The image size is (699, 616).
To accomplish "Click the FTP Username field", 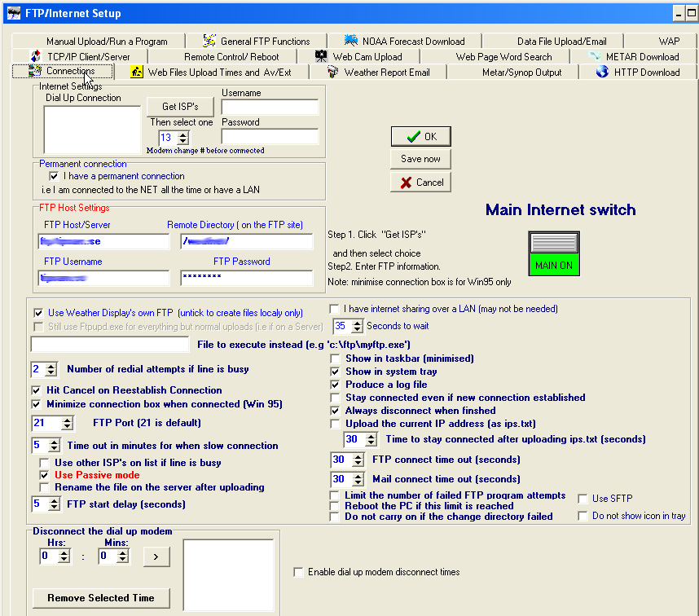I will (103, 278).
